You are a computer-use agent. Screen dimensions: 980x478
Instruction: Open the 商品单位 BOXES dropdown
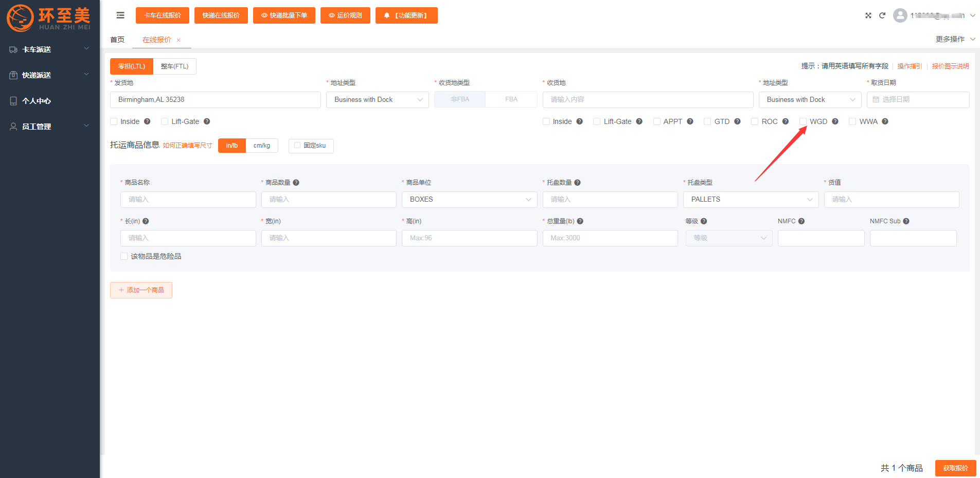click(469, 200)
